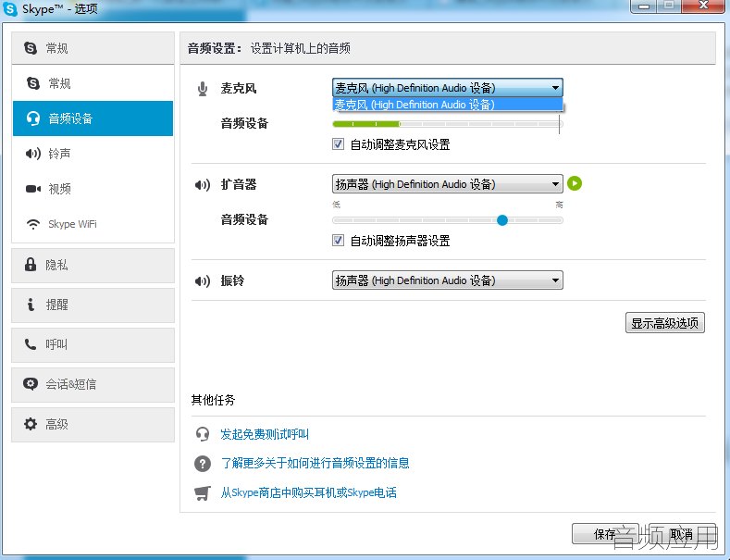This screenshot has width=730, height=560.
Task: Click WiFi icon beside Skype WiFi
Action: pos(33,224)
